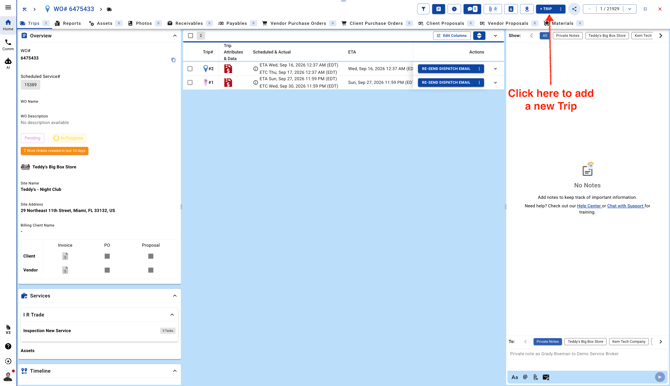
Task: Open the hamburger menu icon
Action: coord(8,7)
